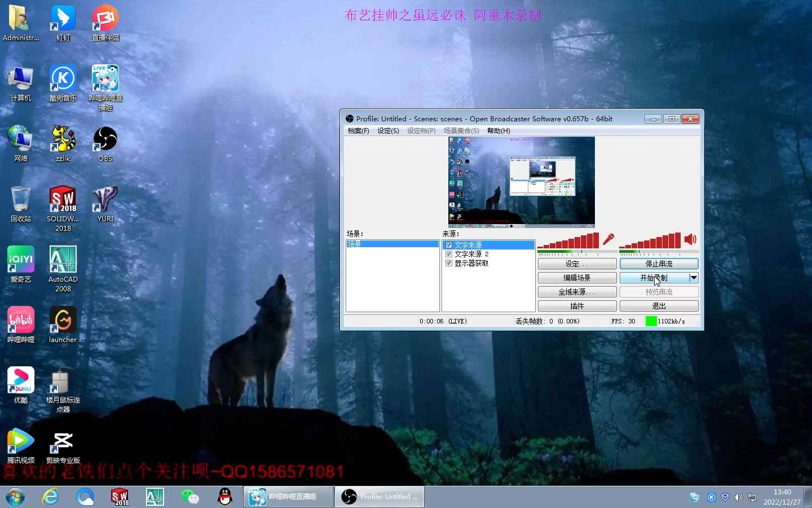This screenshot has width=812, height=508.
Task: Click the show desktop button
Action: [808, 497]
